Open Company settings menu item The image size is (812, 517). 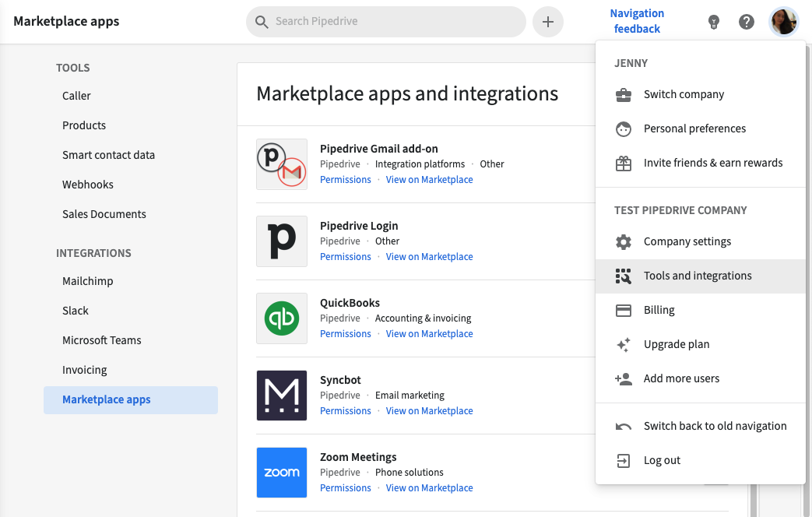pyautogui.click(x=700, y=242)
